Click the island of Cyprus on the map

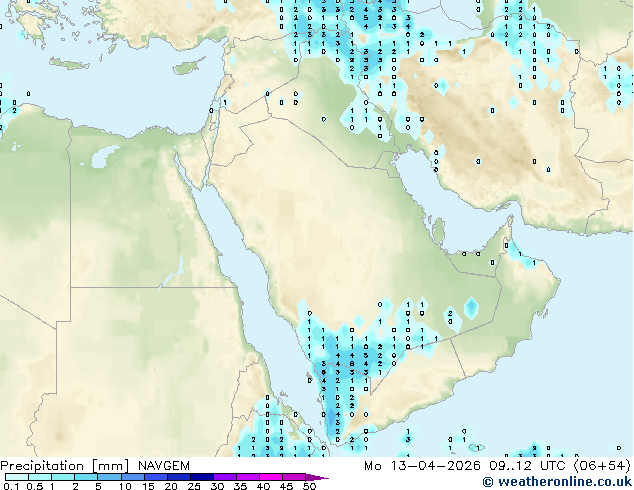[x=188, y=67]
